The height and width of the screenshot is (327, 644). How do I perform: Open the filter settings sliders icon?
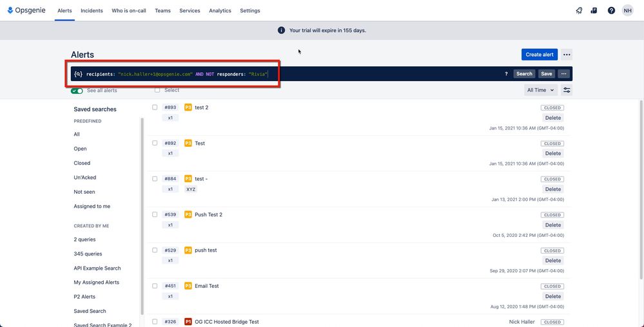click(x=567, y=90)
